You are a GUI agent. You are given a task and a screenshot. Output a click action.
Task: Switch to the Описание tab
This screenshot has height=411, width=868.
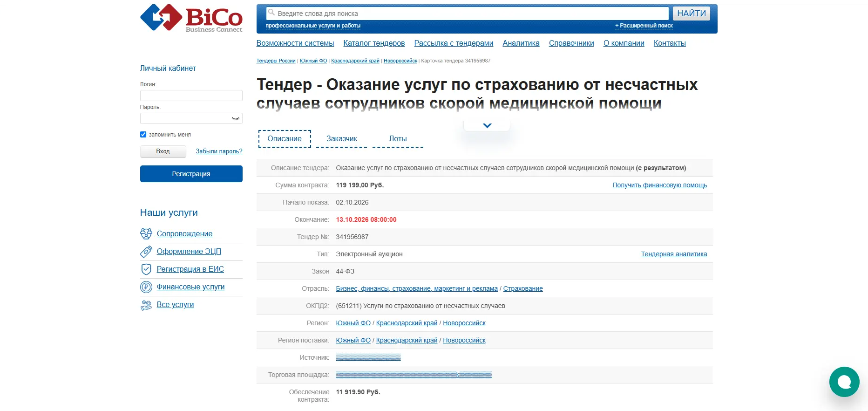click(x=285, y=139)
